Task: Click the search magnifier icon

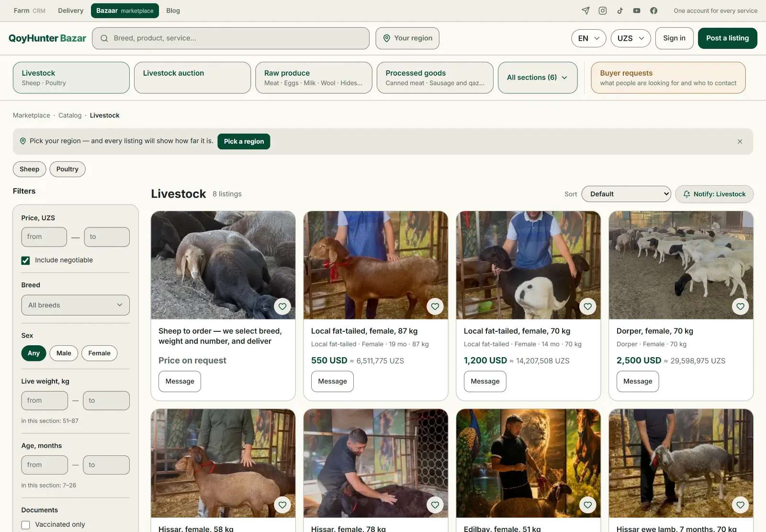Action: [104, 38]
